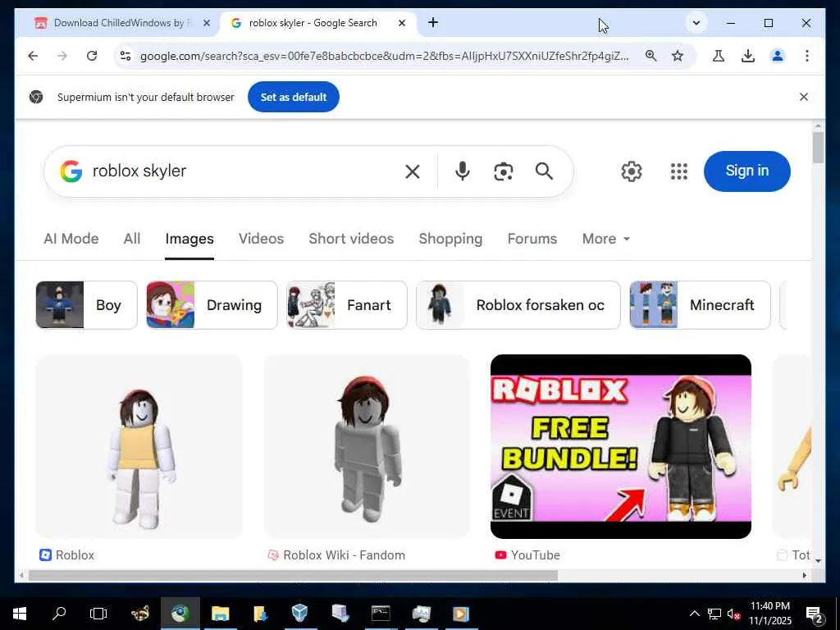Open the Forums tab
840x630 pixels.
532,239
